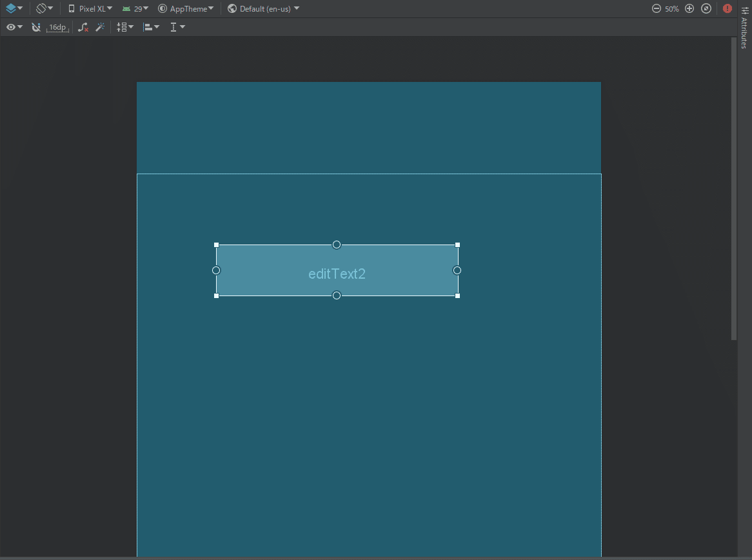Viewport: 752px width, 560px height.
Task: Open the AppTheme theme selector
Action: pyautogui.click(x=186, y=8)
